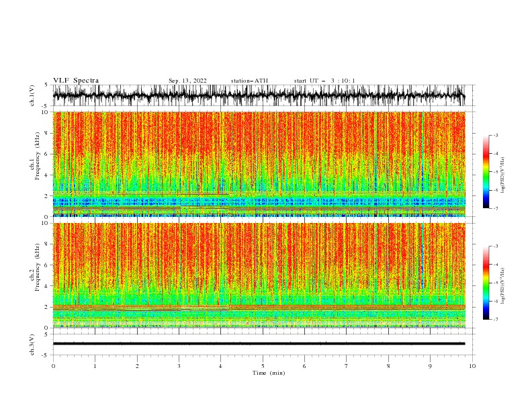Click the 'Time (min)' axis label
The width and height of the screenshot is (532, 411).
click(269, 373)
